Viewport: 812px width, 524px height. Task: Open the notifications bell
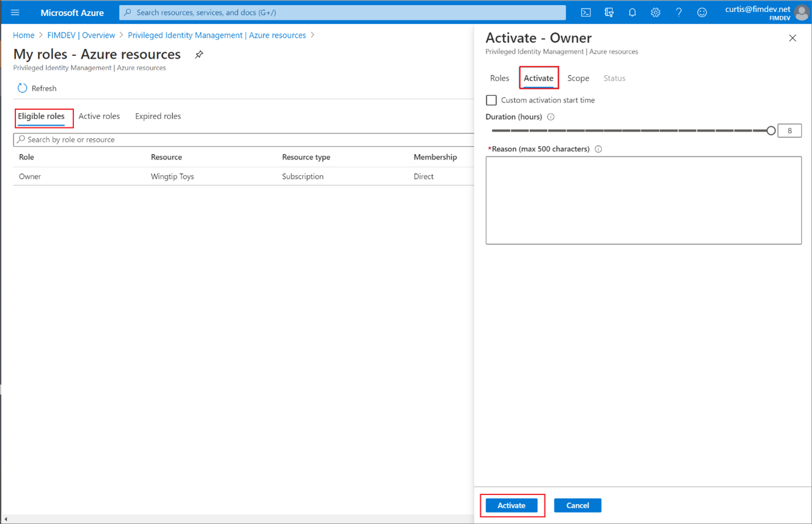coord(632,13)
